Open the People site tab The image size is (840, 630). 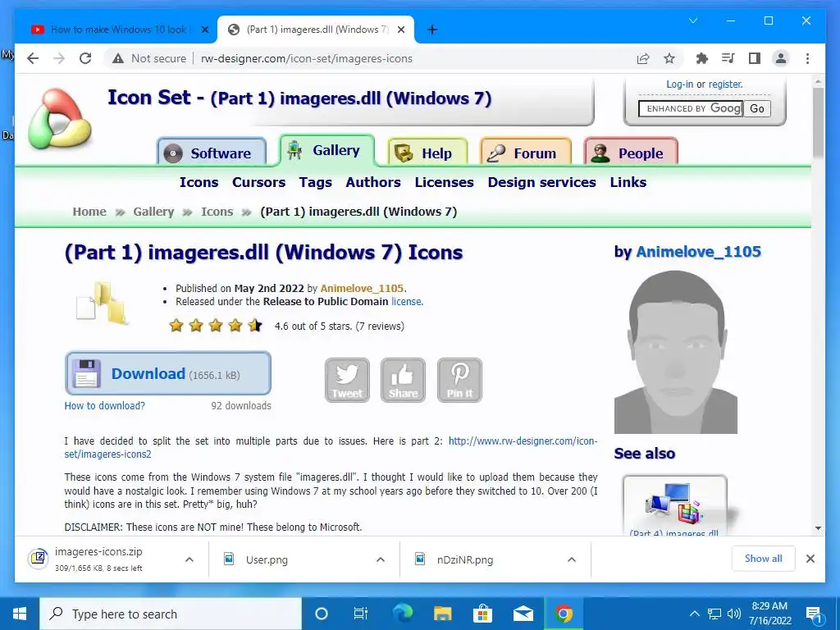tap(631, 153)
